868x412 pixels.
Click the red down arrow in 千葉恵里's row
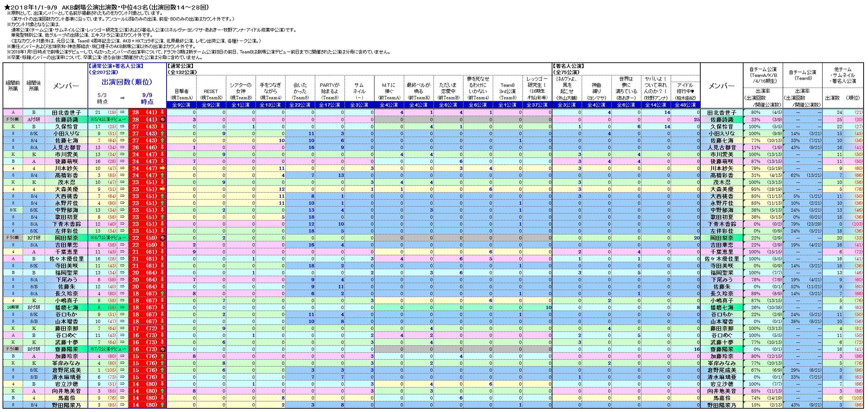click(x=162, y=252)
